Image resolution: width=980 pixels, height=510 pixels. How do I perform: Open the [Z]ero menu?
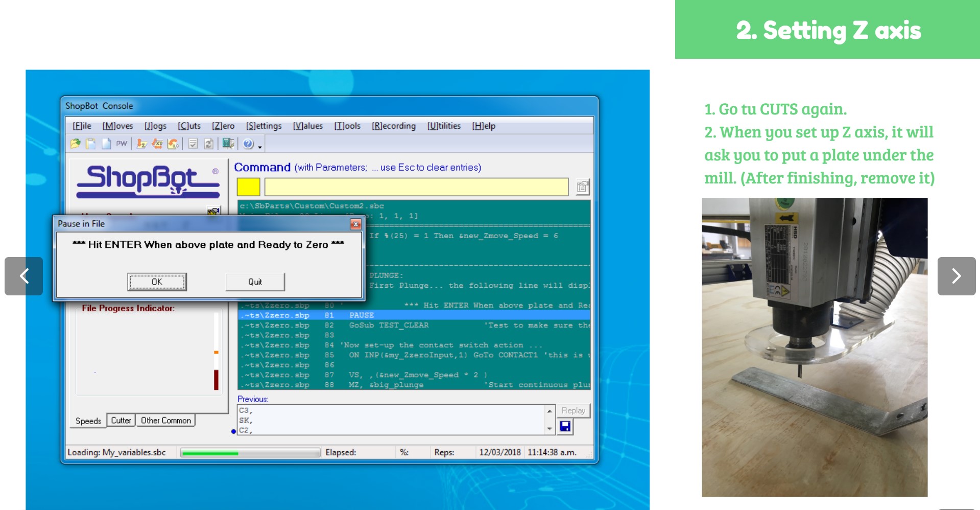223,126
